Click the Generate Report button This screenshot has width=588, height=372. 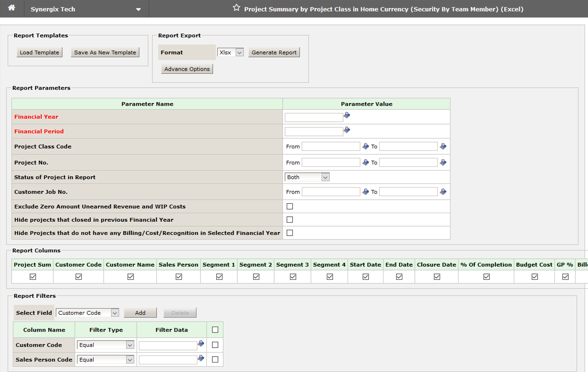pyautogui.click(x=274, y=52)
